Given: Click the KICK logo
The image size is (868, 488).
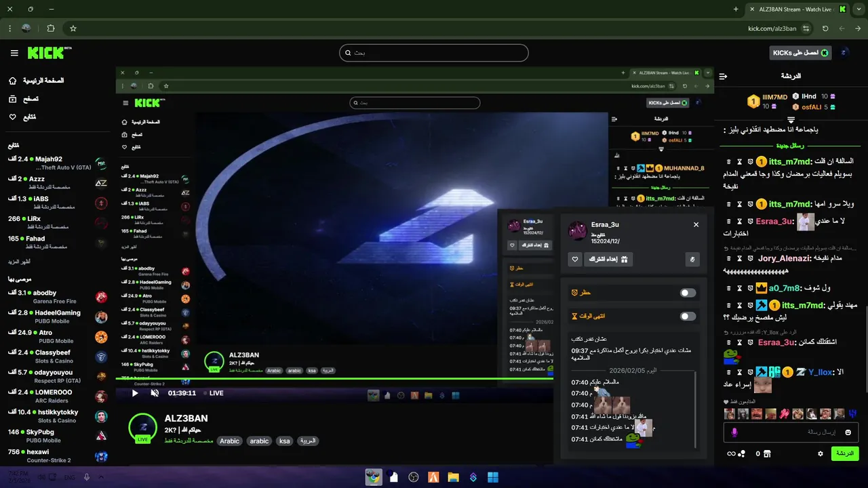Looking at the screenshot, I should (49, 53).
